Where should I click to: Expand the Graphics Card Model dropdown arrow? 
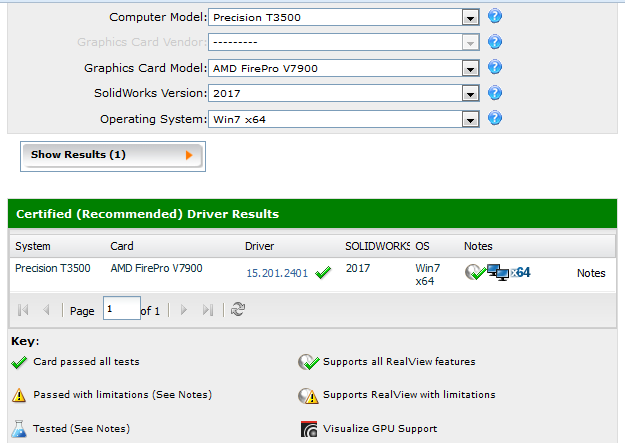click(x=470, y=69)
